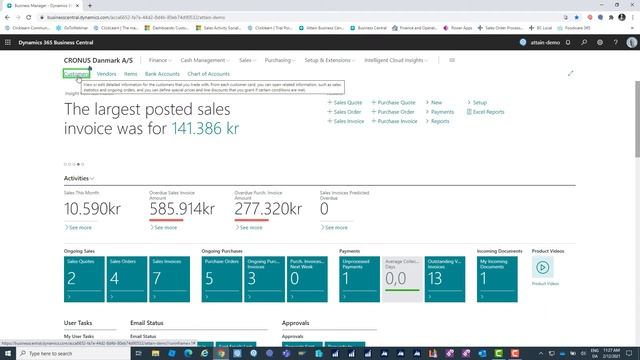The height and width of the screenshot is (360, 640).
Task: Open the Windows notification center
Action: [629, 353]
